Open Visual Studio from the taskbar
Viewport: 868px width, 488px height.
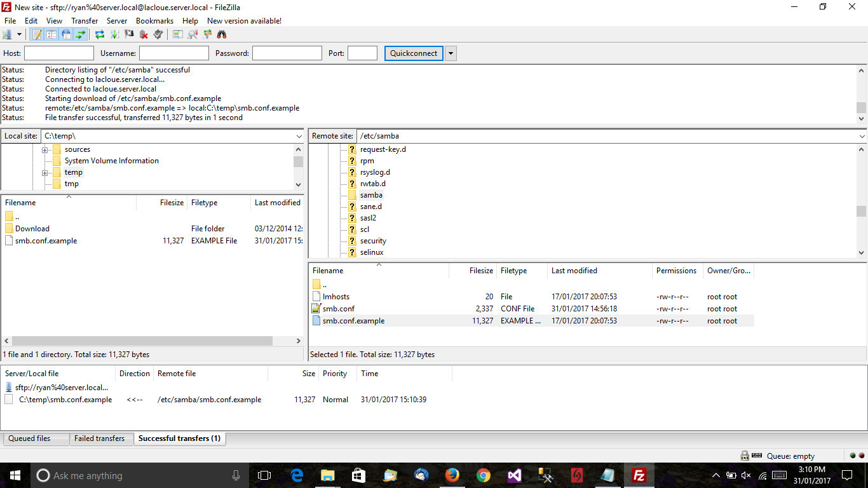(515, 475)
